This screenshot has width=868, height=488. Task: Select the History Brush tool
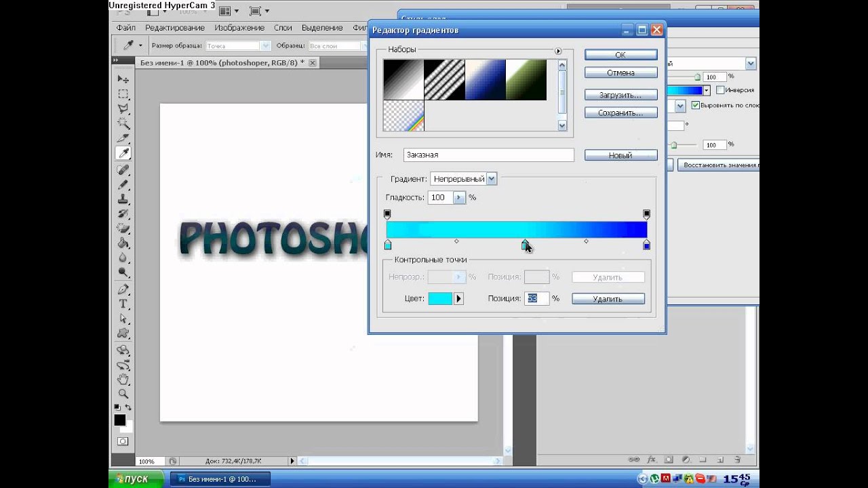point(123,213)
